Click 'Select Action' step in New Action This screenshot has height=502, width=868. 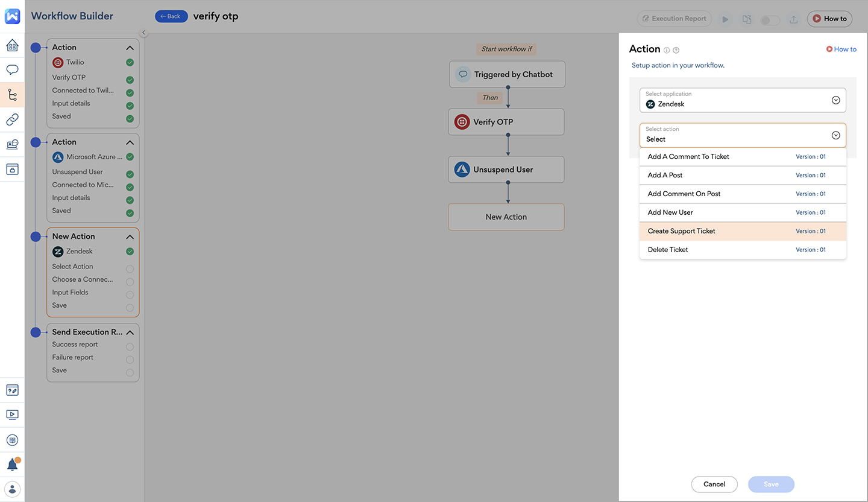pyautogui.click(x=72, y=267)
